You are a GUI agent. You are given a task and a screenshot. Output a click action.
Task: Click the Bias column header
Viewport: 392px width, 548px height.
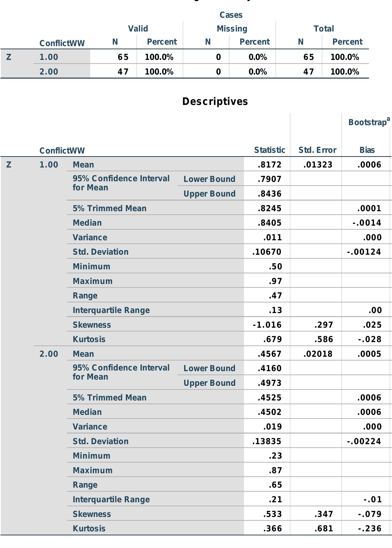point(367,150)
